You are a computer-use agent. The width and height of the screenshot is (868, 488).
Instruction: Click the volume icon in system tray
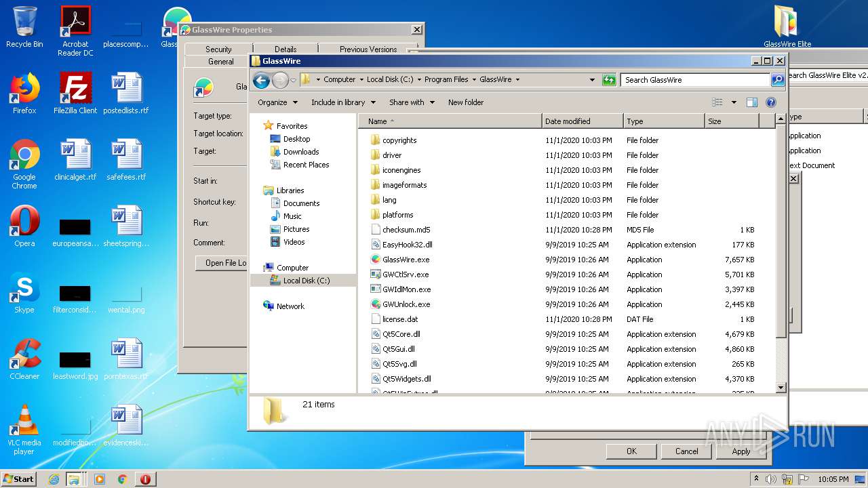click(771, 479)
